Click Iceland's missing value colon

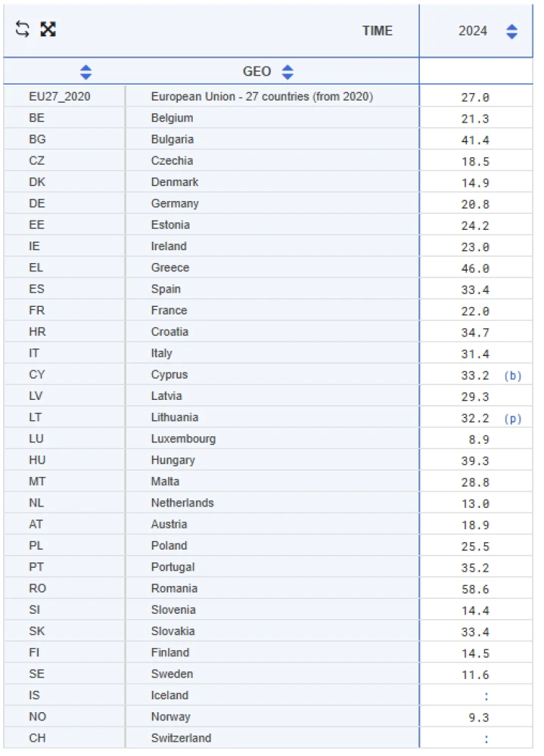coord(486,696)
